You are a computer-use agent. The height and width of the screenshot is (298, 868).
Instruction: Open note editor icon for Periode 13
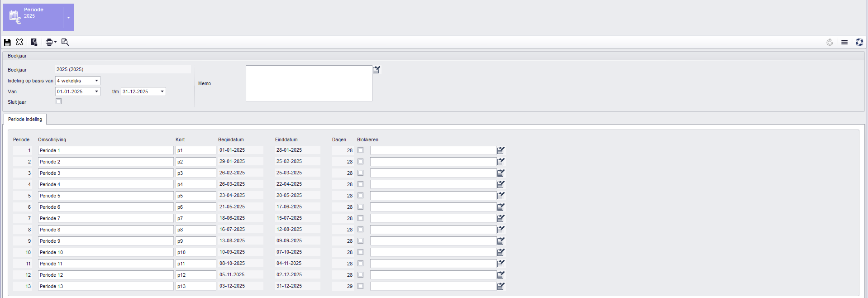tap(501, 286)
